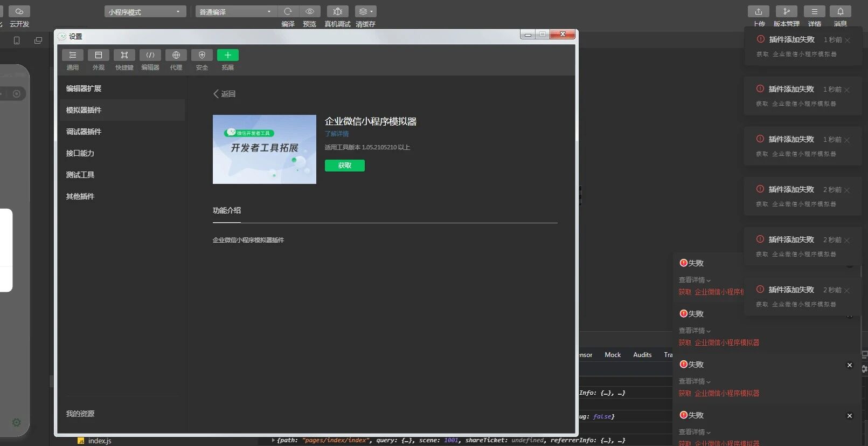
Task: Select 编辑器扩展 in the sidebar
Action: pyautogui.click(x=122, y=88)
